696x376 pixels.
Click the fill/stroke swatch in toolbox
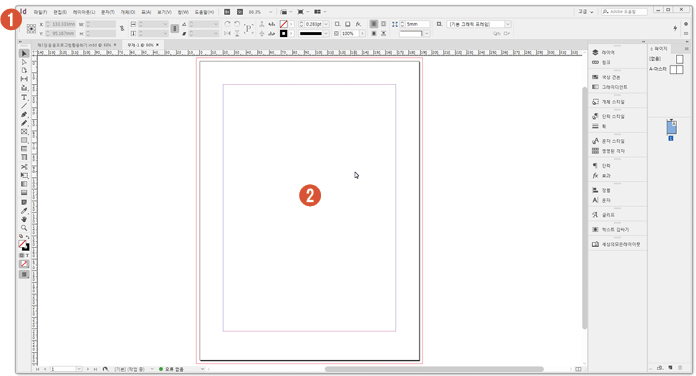tap(24, 245)
